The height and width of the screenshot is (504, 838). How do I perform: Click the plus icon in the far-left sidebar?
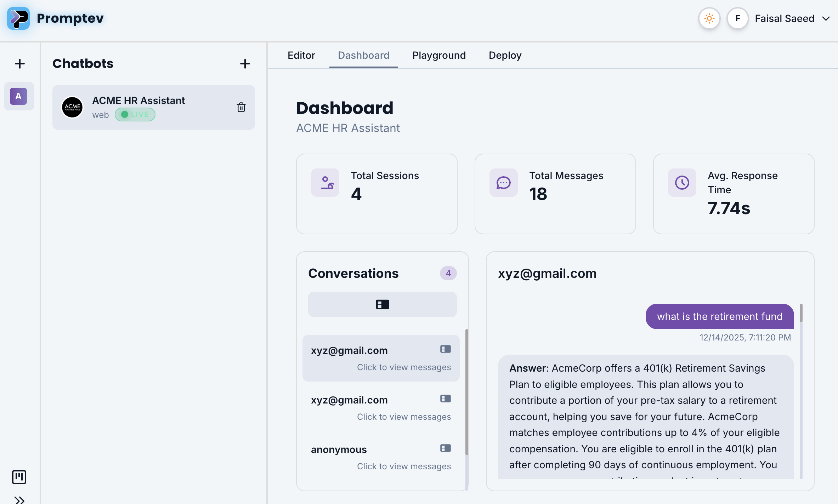pyautogui.click(x=20, y=64)
